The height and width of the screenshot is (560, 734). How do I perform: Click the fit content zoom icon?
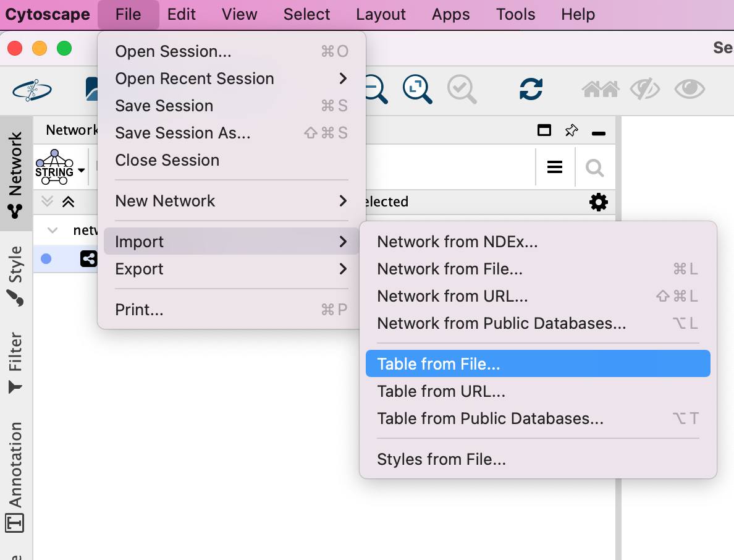click(417, 89)
